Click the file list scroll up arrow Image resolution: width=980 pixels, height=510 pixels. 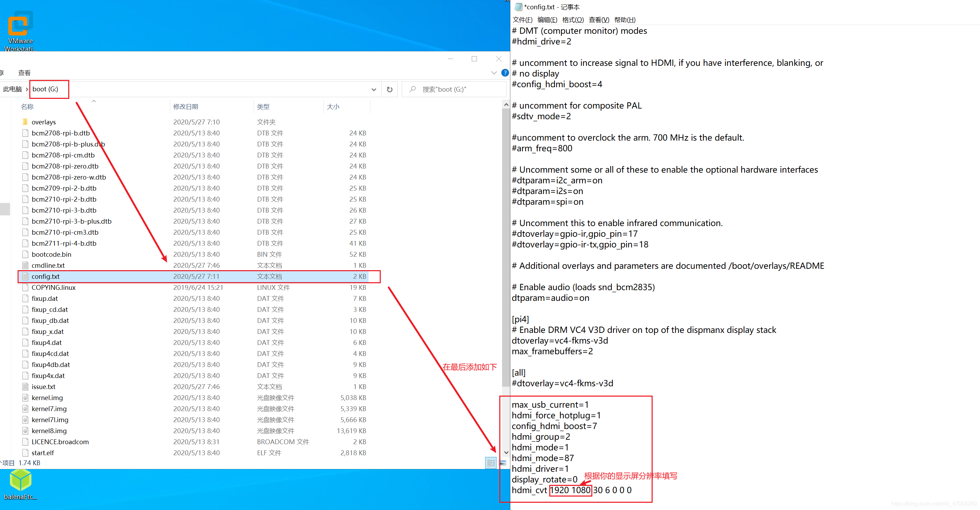[506, 104]
